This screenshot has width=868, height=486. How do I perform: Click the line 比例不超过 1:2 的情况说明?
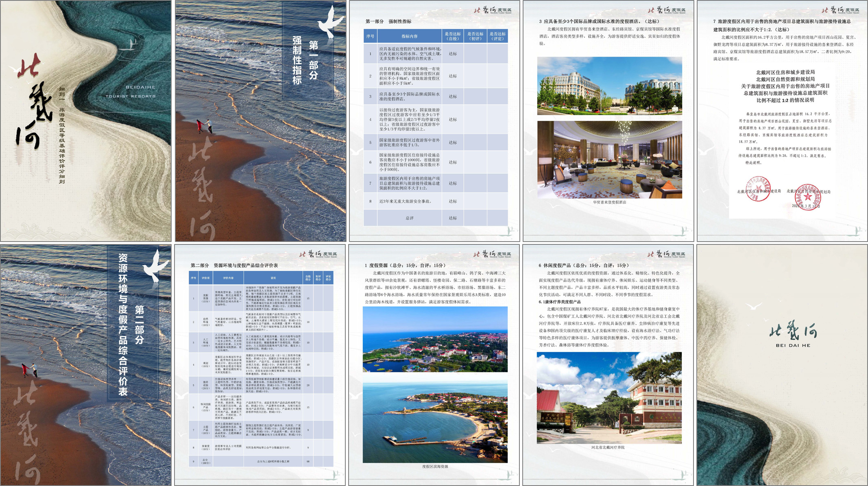(785, 100)
